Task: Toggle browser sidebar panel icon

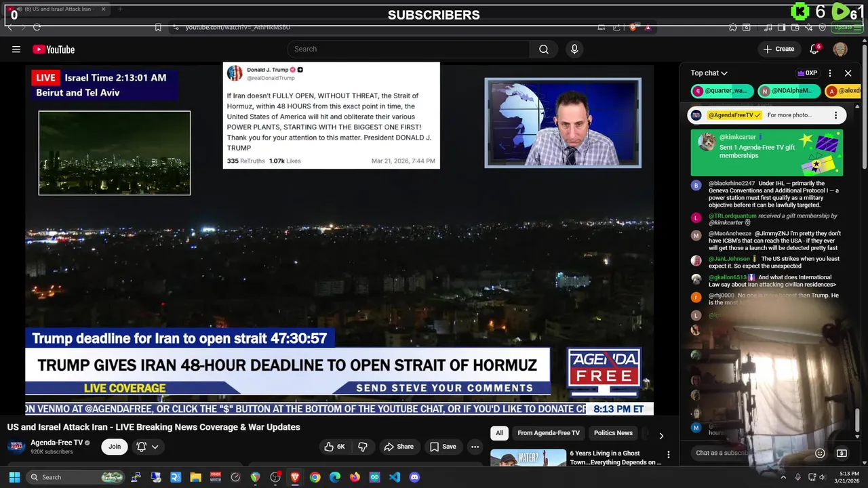Action: pyautogui.click(x=782, y=27)
